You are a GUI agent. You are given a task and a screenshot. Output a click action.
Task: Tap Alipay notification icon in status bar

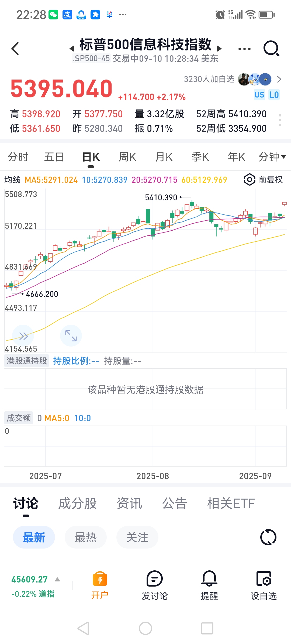[x=67, y=15]
